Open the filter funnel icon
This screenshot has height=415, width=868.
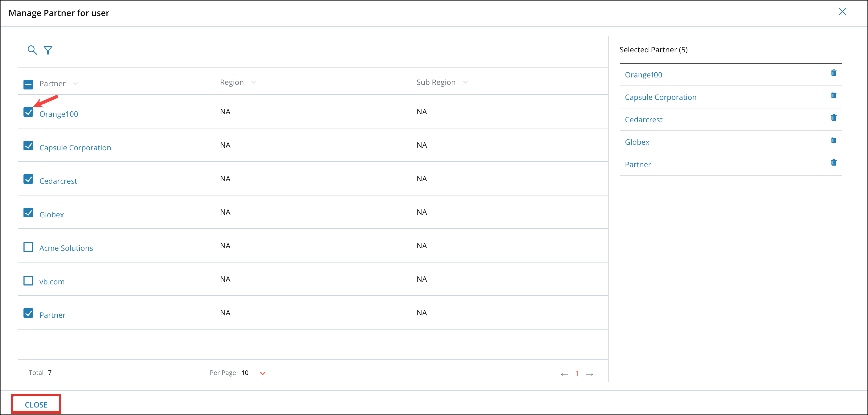[x=48, y=50]
